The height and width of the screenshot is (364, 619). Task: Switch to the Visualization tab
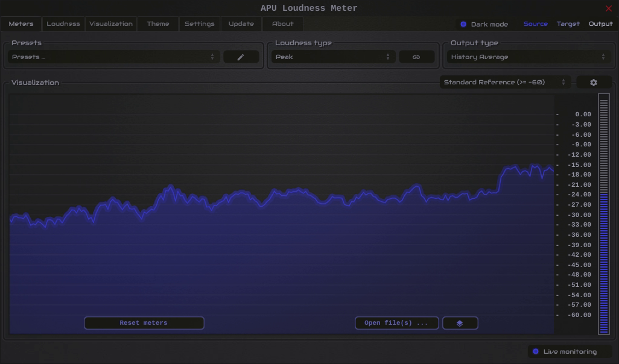pos(111,24)
